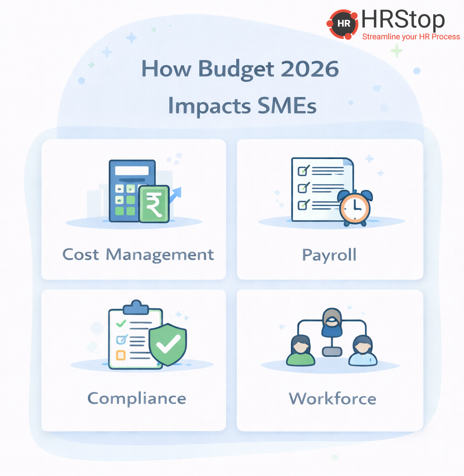
Task: Select the top manager figure in Workforce chart
Action: 332,323
